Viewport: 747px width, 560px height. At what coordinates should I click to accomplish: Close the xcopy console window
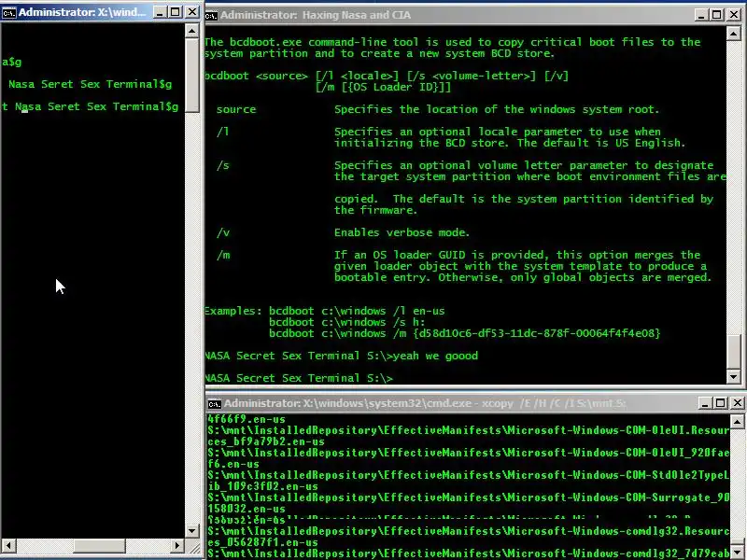(x=737, y=403)
